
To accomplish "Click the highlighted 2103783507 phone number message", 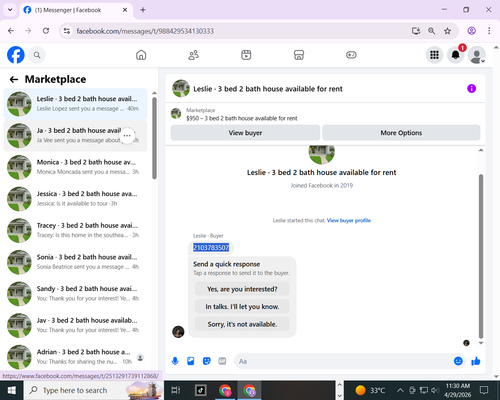I will [211, 248].
